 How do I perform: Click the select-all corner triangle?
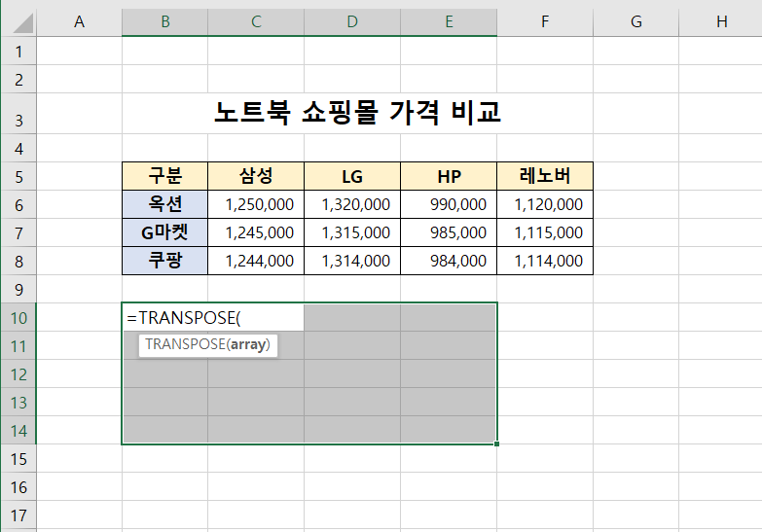pos(22,22)
